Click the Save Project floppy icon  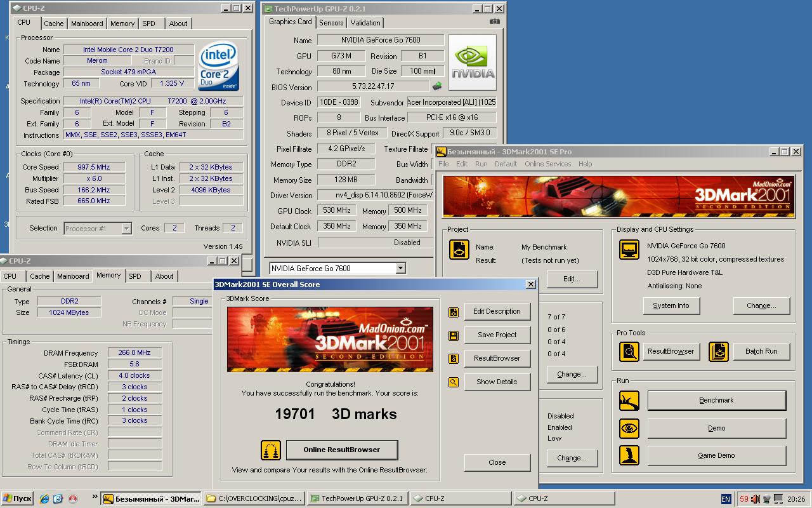(454, 335)
